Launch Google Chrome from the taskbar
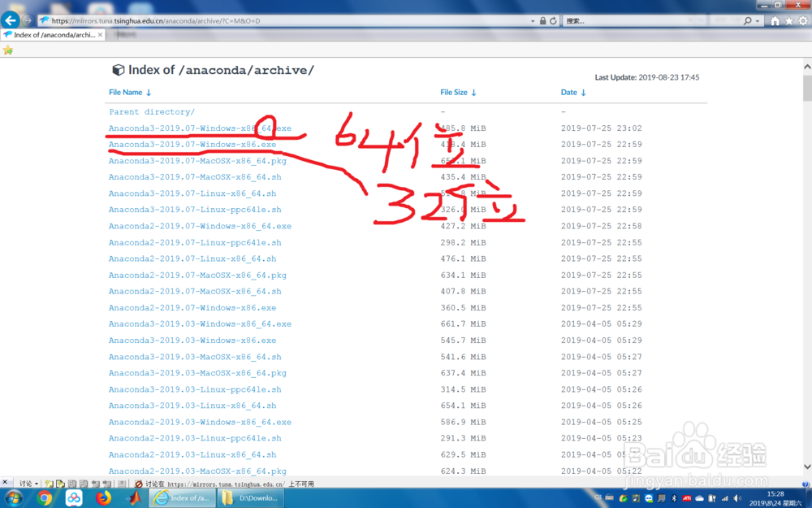Screen dimensions: 812x508 click(45, 498)
